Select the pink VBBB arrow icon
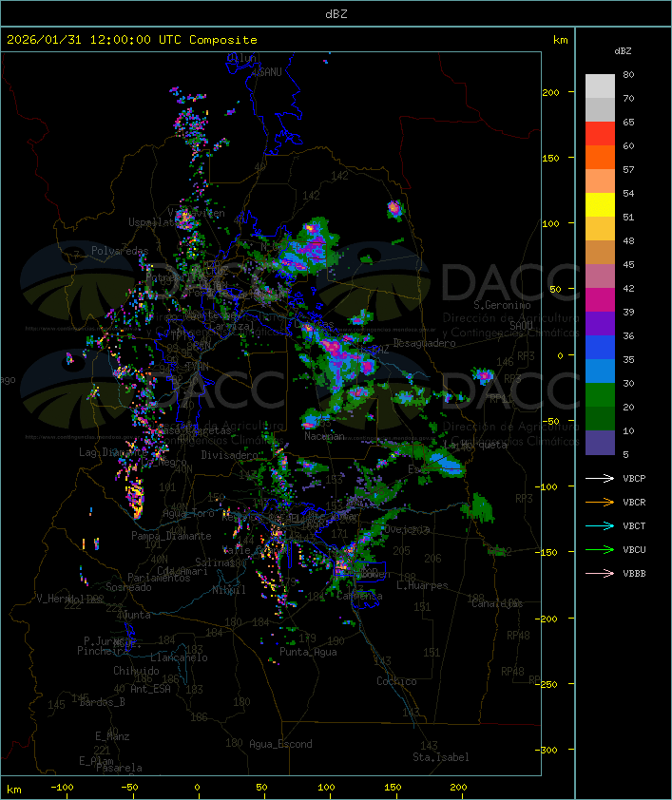Viewport: 672px width, 800px height. point(601,573)
